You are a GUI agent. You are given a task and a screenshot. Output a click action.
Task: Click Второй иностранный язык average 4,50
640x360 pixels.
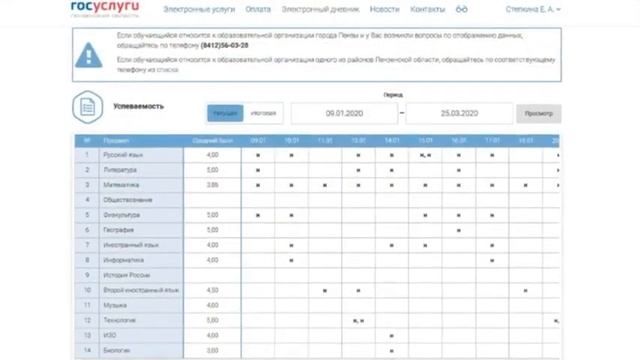point(212,291)
